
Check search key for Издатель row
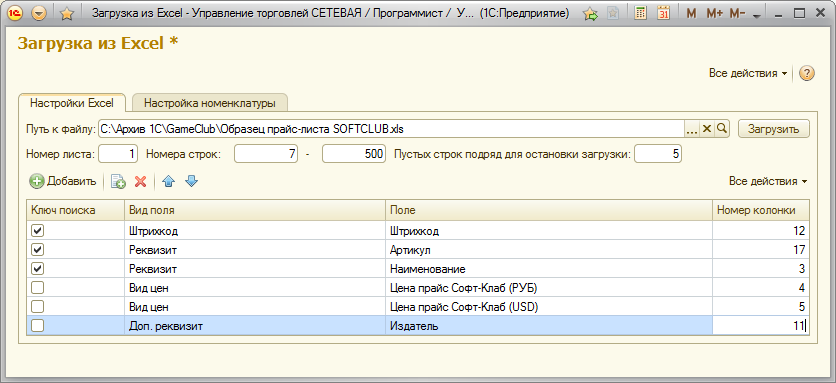(x=38, y=325)
